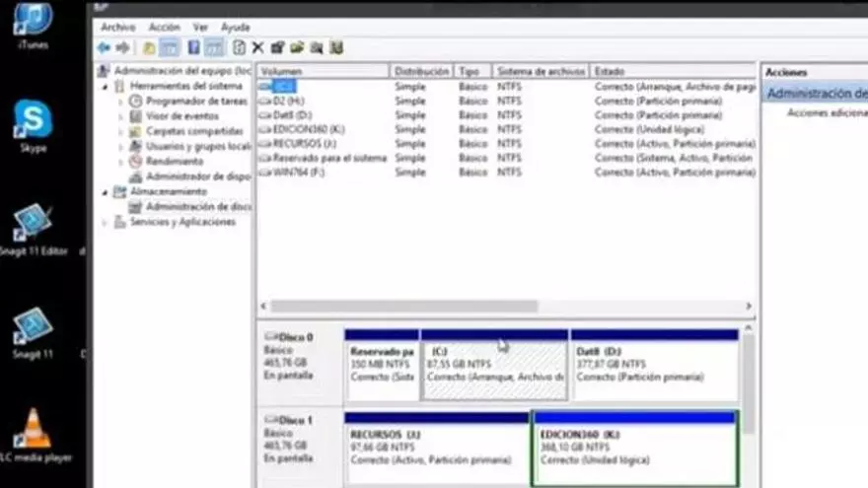Launch Skype desktop shortcut
This screenshot has width=868, height=488.
pos(33,125)
